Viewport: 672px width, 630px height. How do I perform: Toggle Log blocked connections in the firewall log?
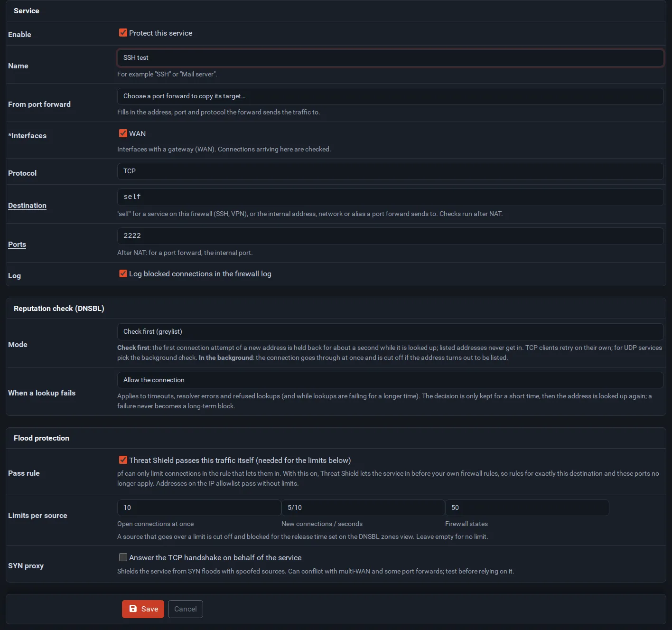pos(123,273)
